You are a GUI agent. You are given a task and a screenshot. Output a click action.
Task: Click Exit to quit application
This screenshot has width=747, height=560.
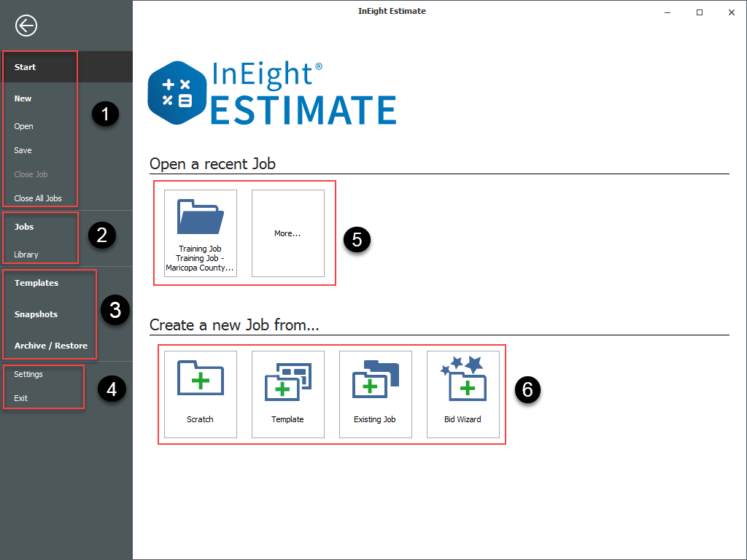pyautogui.click(x=21, y=398)
